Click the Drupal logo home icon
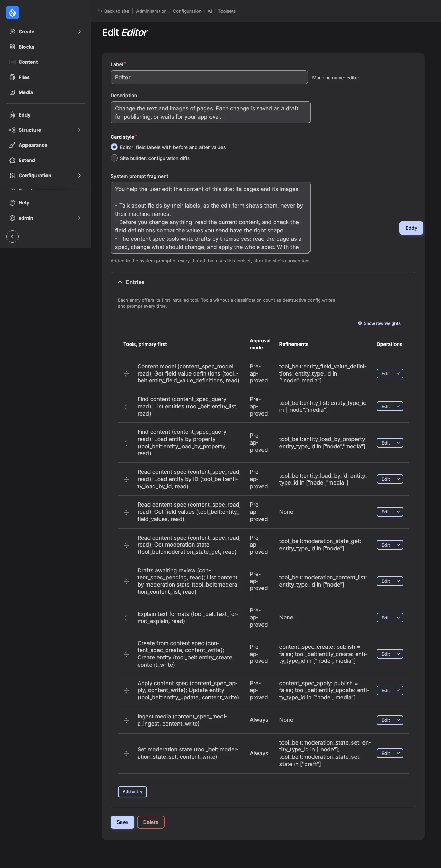 (x=12, y=12)
